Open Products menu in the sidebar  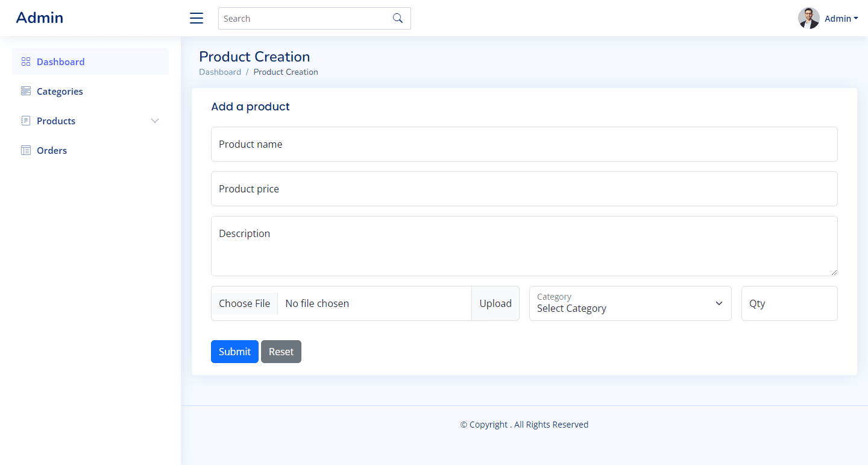[90, 121]
